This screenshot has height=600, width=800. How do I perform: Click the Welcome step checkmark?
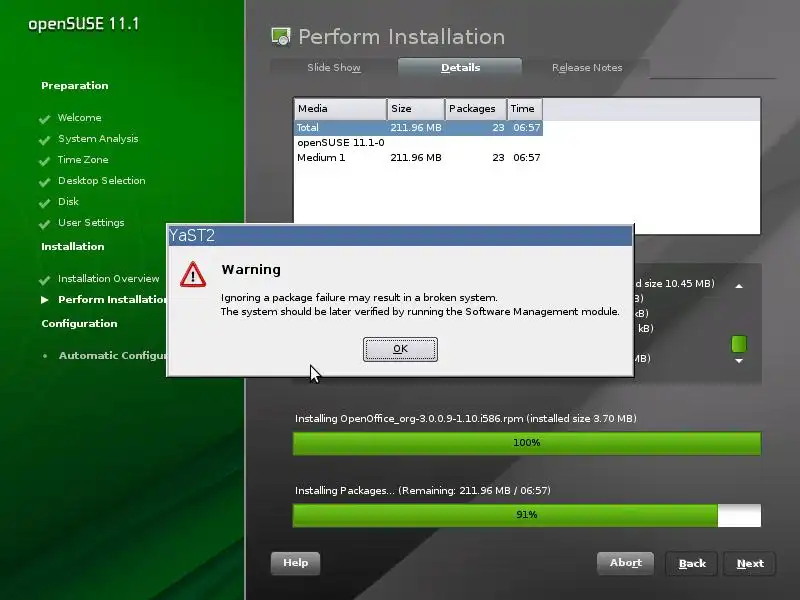pyautogui.click(x=44, y=119)
